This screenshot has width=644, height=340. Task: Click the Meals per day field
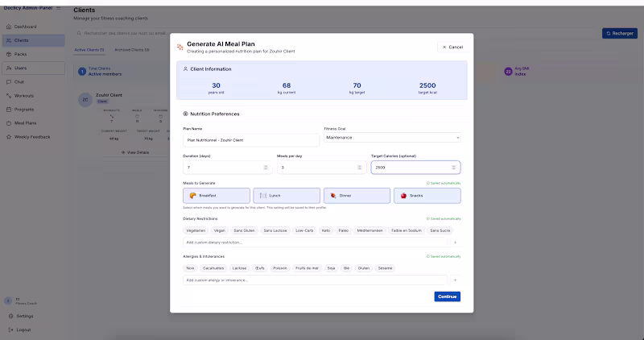[321, 168]
